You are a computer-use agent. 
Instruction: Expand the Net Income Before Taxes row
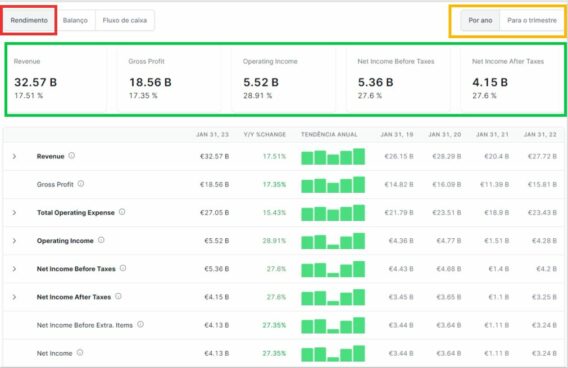pos(14,269)
